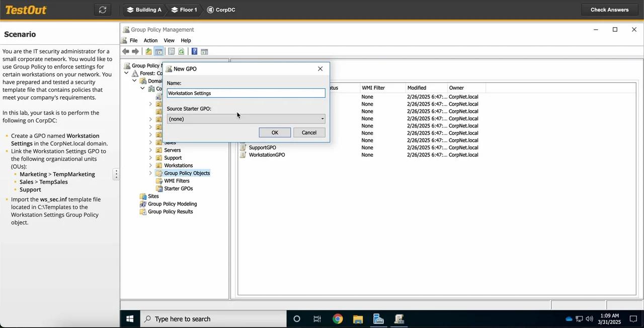Select WorkstationGPO in the right pane
The width and height of the screenshot is (644, 328).
click(267, 155)
